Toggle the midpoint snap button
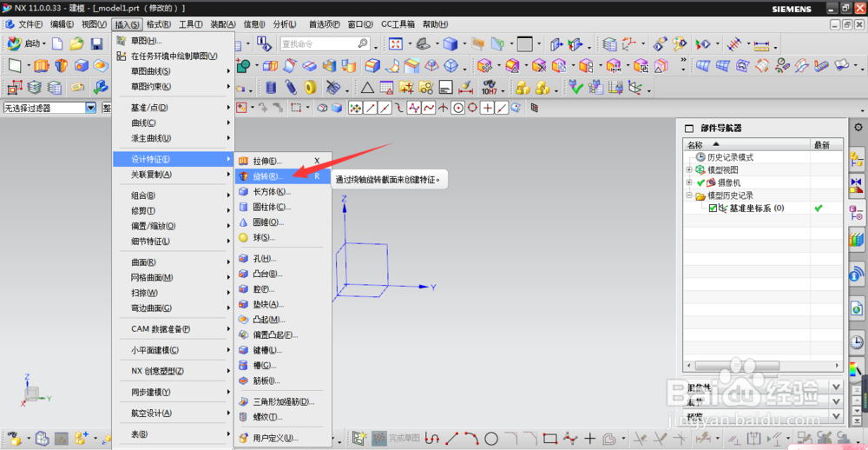 coord(385,108)
